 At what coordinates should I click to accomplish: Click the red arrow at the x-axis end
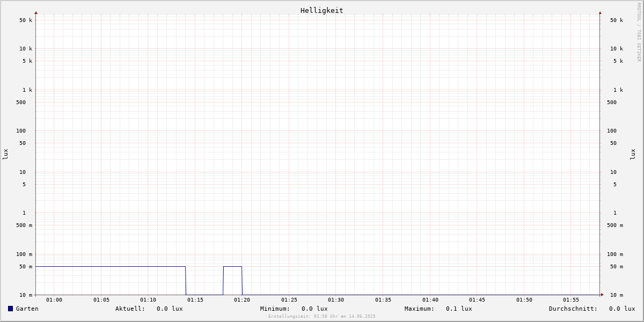point(602,295)
